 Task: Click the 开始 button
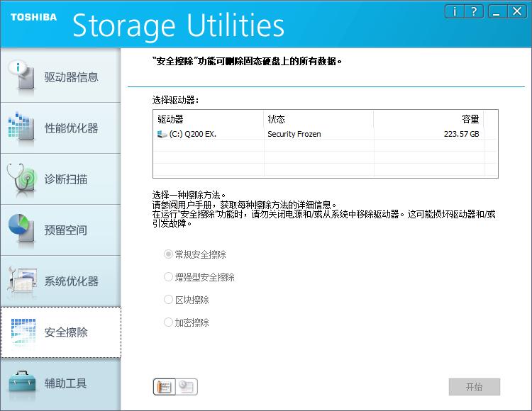pos(475,387)
